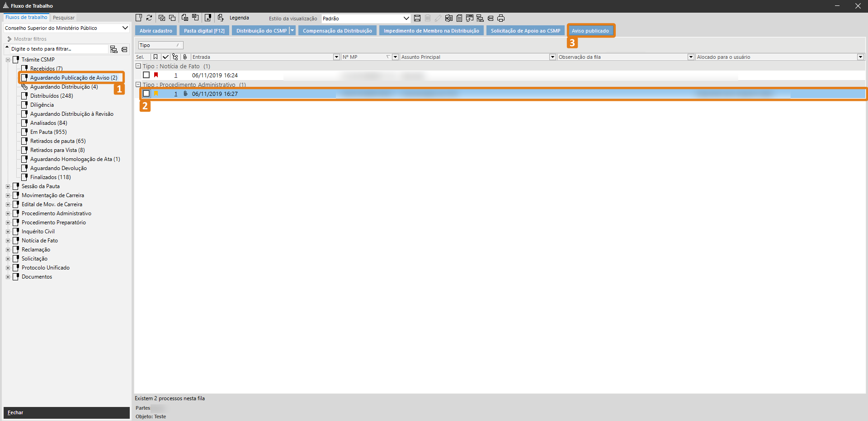Click the printer icon in the toolbar
This screenshot has height=421, width=868.
coord(501,18)
